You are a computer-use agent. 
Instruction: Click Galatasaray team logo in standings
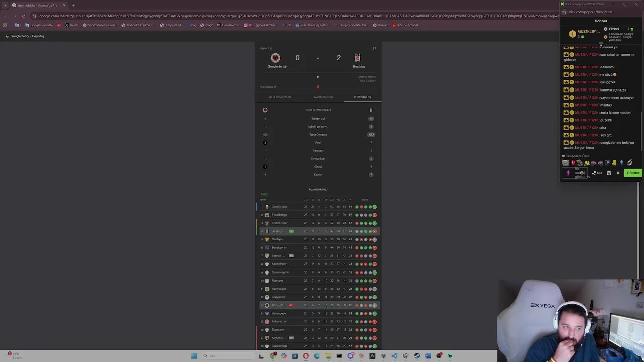267,207
